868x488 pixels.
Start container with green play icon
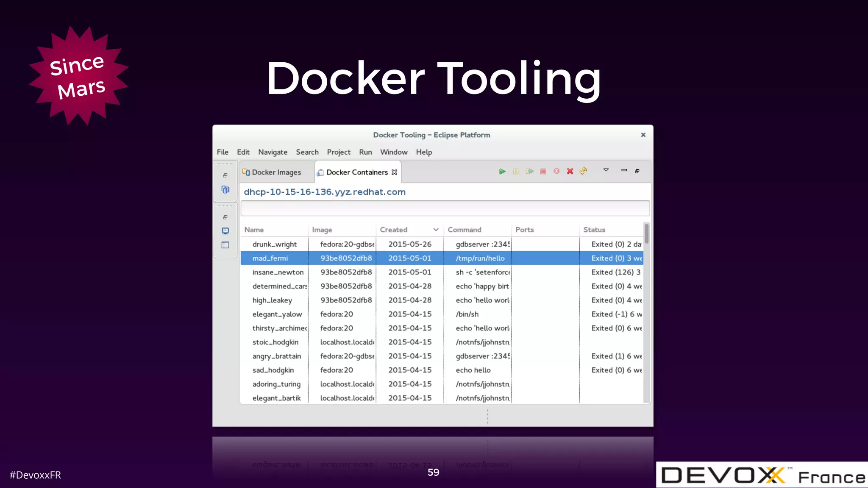(x=502, y=172)
